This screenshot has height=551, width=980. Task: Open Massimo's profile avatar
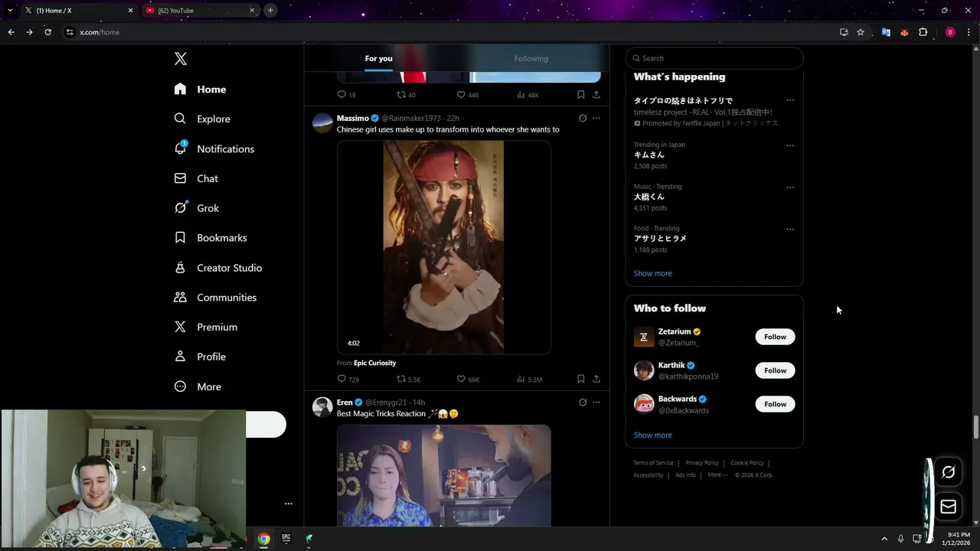pos(322,123)
